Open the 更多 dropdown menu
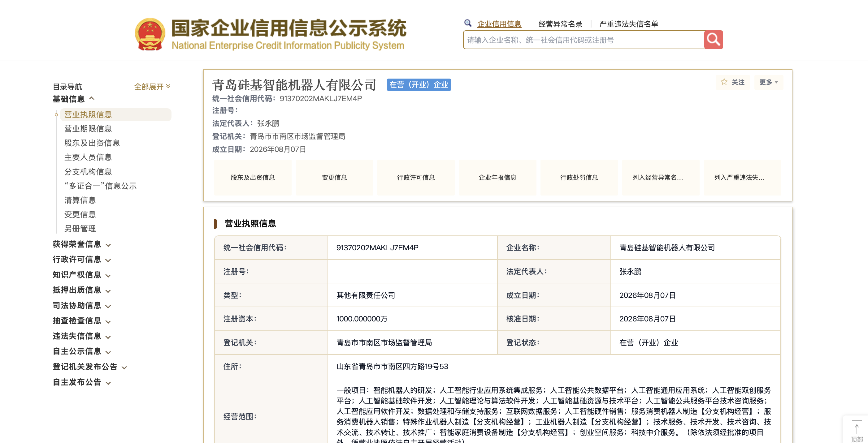This screenshot has height=443, width=868. tap(768, 82)
